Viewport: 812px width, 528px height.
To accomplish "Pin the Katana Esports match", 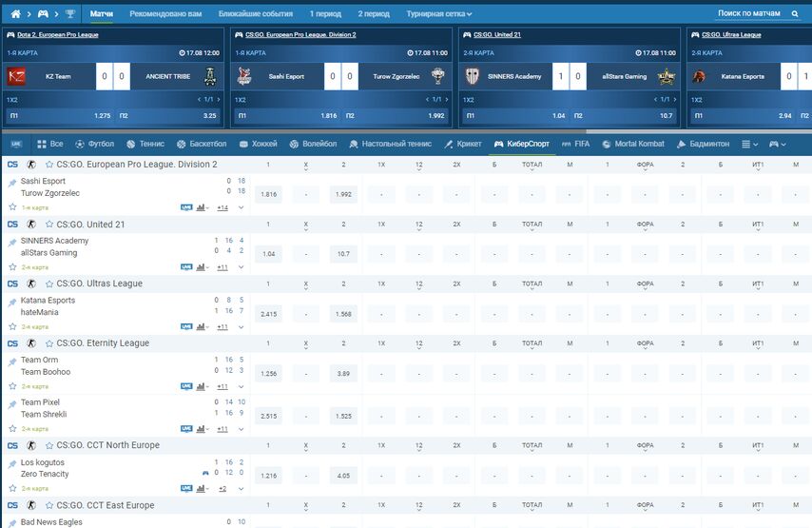I will tap(12, 302).
